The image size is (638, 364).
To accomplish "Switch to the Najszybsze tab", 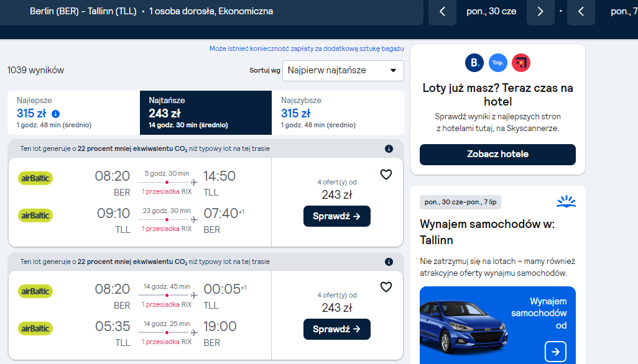I will point(338,112).
